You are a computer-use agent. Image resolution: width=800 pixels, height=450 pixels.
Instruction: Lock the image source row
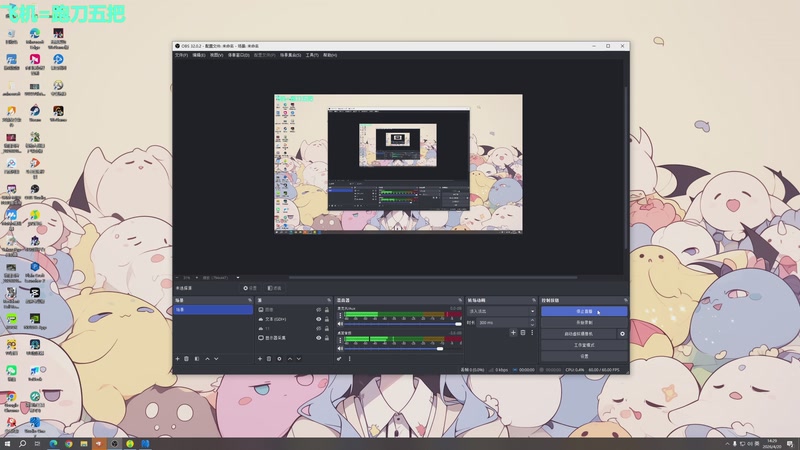point(327,310)
